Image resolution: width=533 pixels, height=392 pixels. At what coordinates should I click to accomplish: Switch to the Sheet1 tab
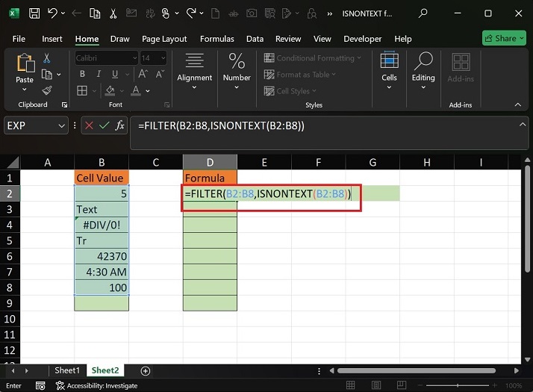coord(67,370)
